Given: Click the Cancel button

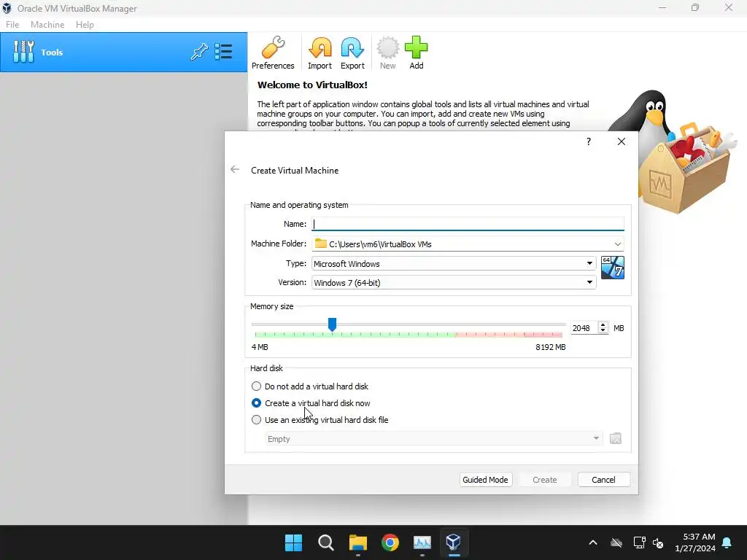Looking at the screenshot, I should tap(603, 480).
